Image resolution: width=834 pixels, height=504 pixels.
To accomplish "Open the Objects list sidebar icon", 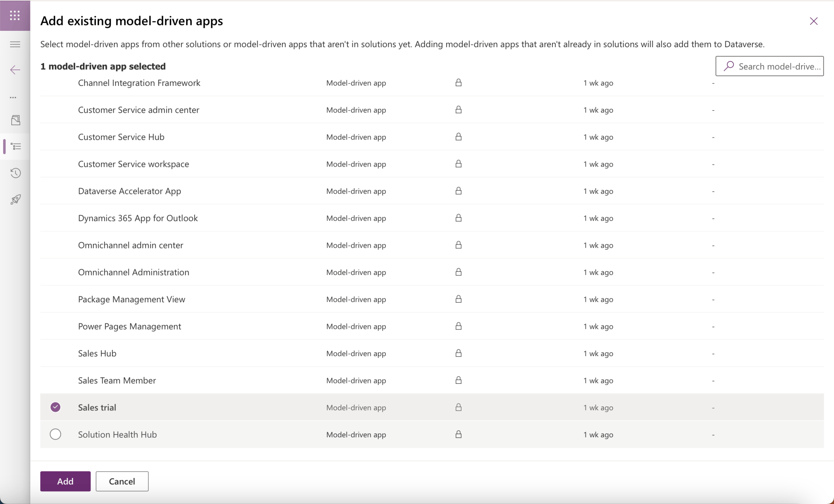I will tap(16, 147).
